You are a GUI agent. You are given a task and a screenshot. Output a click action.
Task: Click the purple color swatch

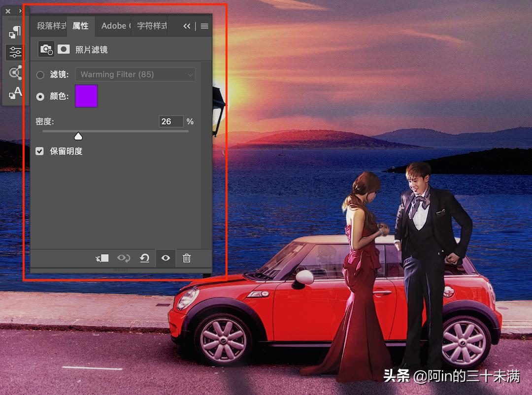click(x=86, y=96)
